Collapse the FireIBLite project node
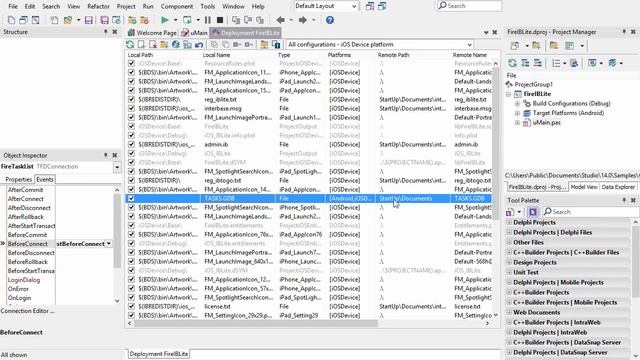Image resolution: width=640 pixels, height=360 pixels. click(509, 94)
